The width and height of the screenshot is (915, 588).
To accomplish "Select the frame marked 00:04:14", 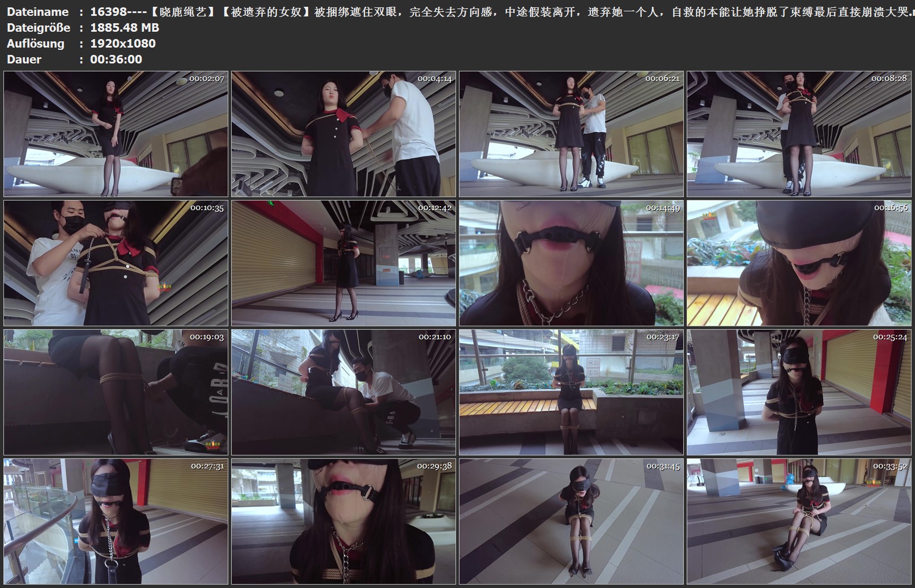I will coord(343,134).
